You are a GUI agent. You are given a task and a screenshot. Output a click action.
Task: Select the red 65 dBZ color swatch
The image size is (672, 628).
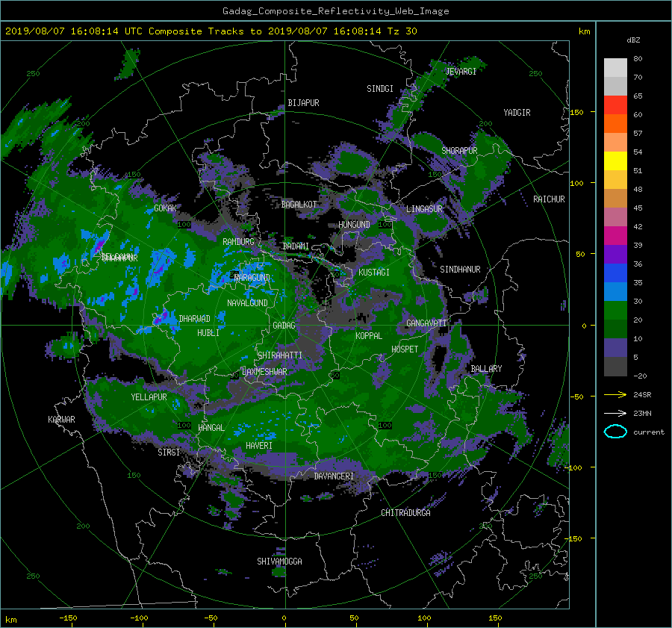(615, 105)
